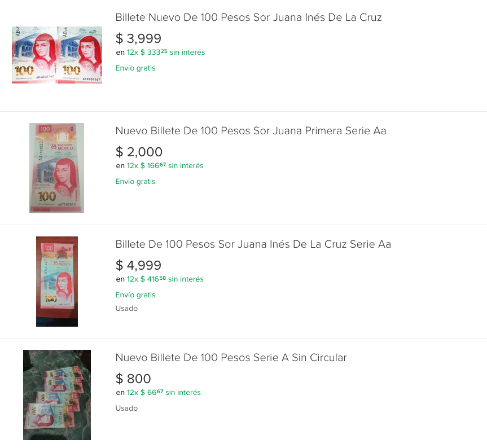This screenshot has height=448, width=487.
Task: Click the $ 2,000 price
Action: tap(139, 152)
